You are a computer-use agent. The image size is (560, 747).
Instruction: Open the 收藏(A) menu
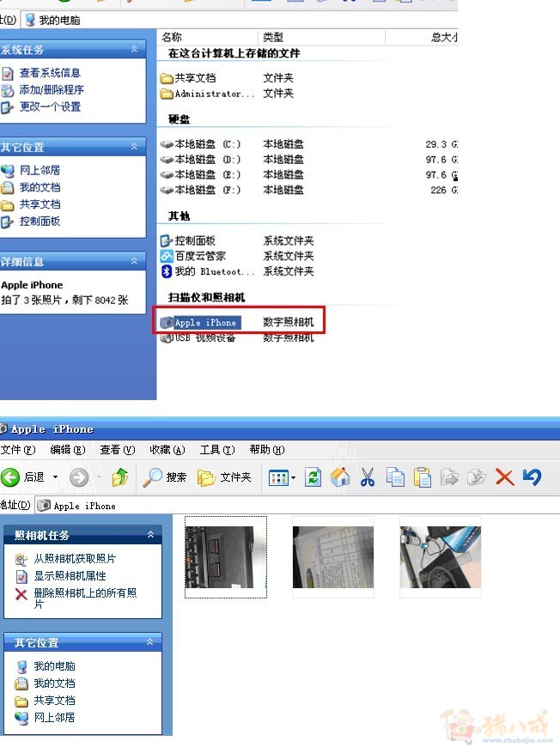point(167,450)
